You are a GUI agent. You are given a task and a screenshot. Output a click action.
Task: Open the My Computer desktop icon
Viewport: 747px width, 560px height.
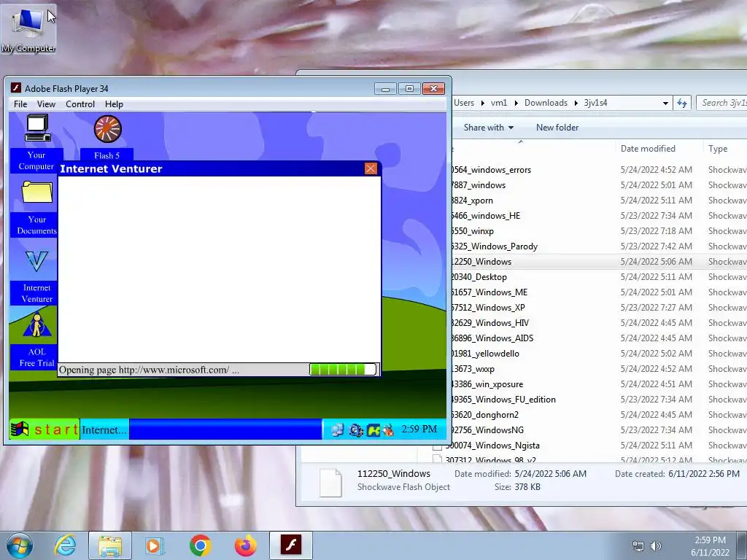(x=28, y=31)
